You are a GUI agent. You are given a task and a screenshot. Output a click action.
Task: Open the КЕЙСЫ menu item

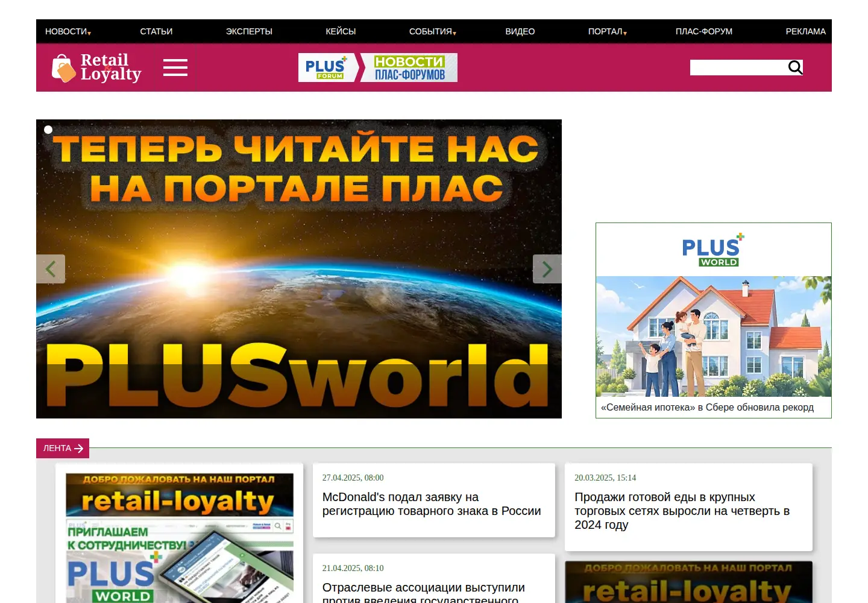(341, 31)
